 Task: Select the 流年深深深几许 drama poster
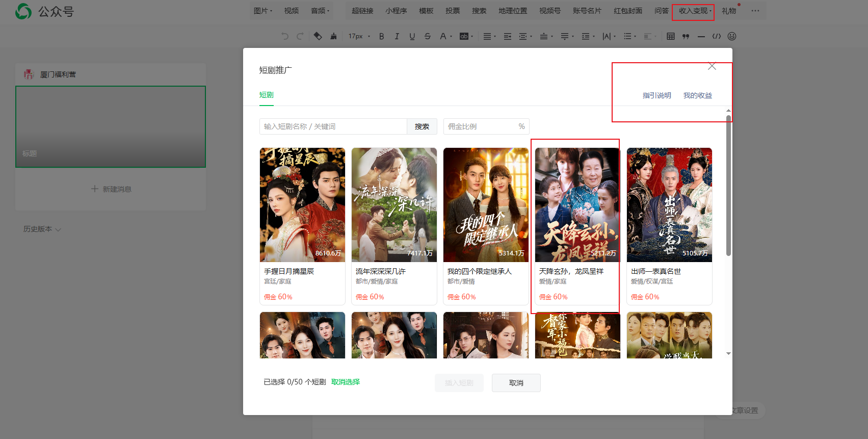394,205
